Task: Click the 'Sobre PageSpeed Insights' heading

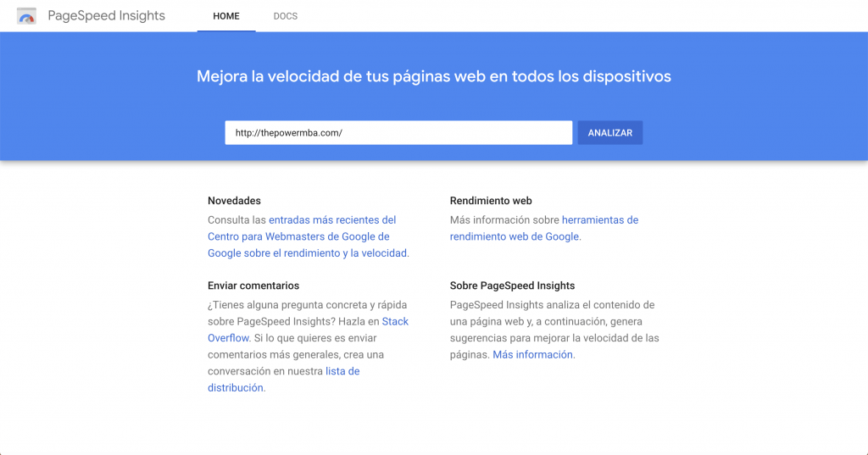Action: click(x=512, y=286)
